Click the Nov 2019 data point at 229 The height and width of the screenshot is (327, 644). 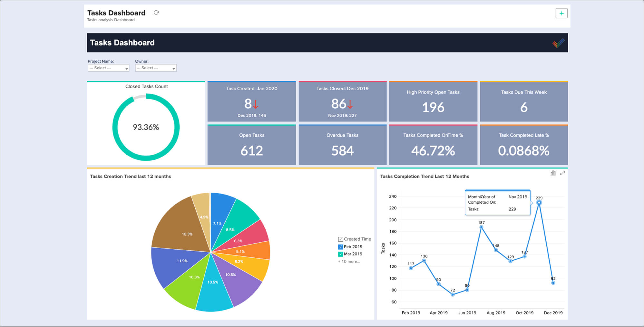[539, 203]
